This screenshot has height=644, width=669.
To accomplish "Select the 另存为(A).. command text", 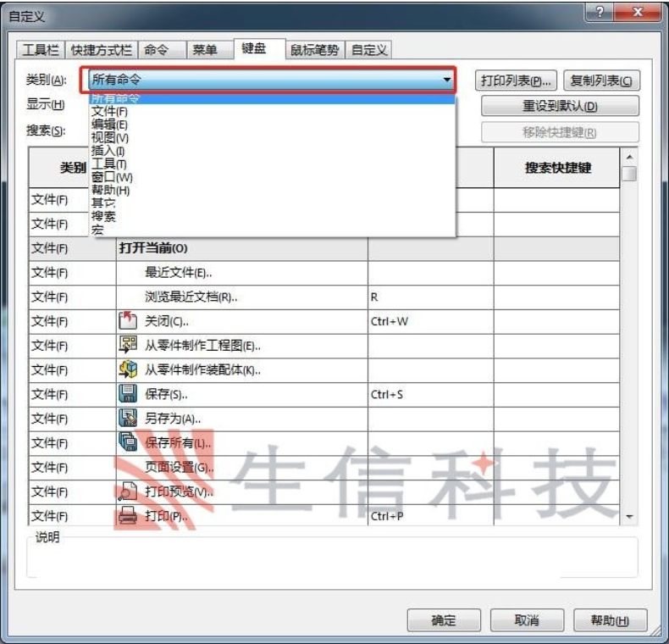I will click(173, 419).
